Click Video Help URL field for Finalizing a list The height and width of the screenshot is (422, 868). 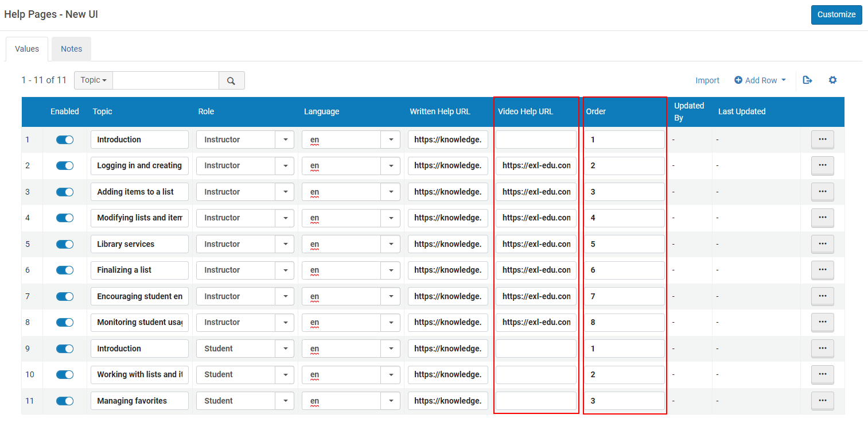pos(536,270)
